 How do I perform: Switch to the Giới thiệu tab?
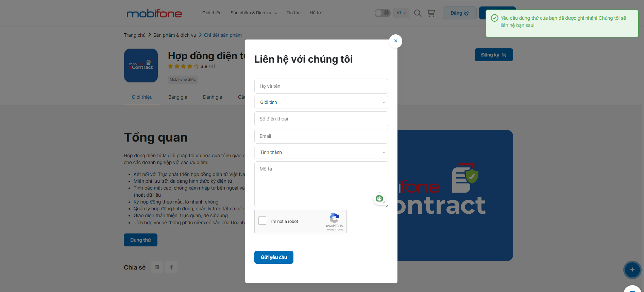[142, 97]
